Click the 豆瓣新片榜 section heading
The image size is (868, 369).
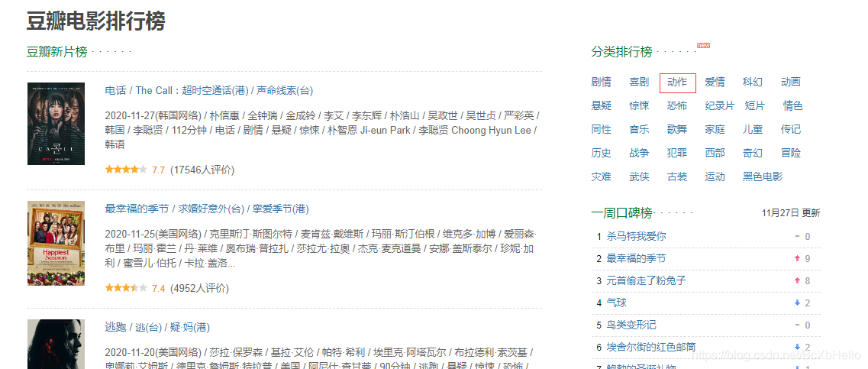57,52
